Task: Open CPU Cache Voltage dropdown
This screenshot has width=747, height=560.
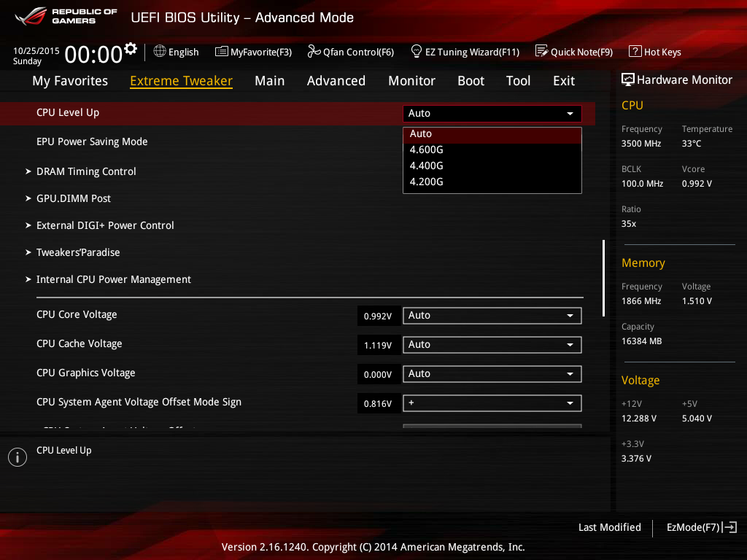Action: (x=492, y=345)
